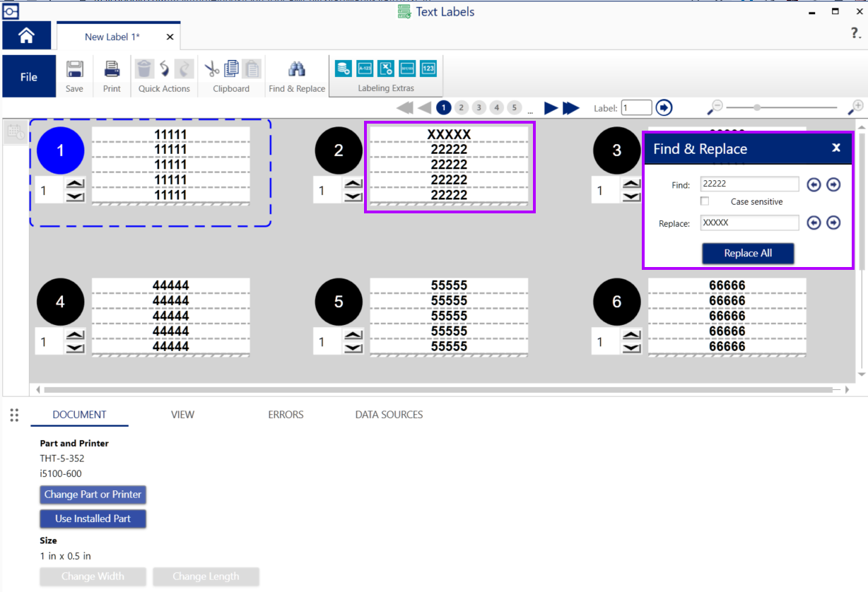Open Find & Replace binoculars tool

coord(297,69)
